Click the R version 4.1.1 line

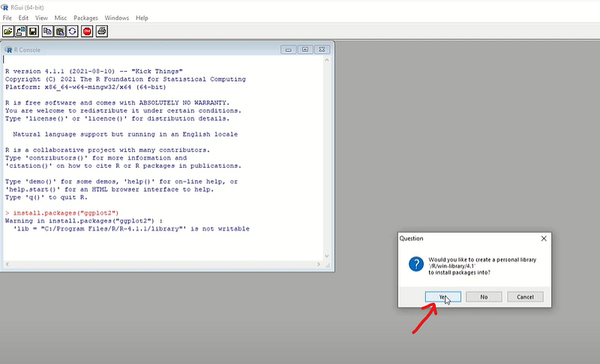coord(94,71)
